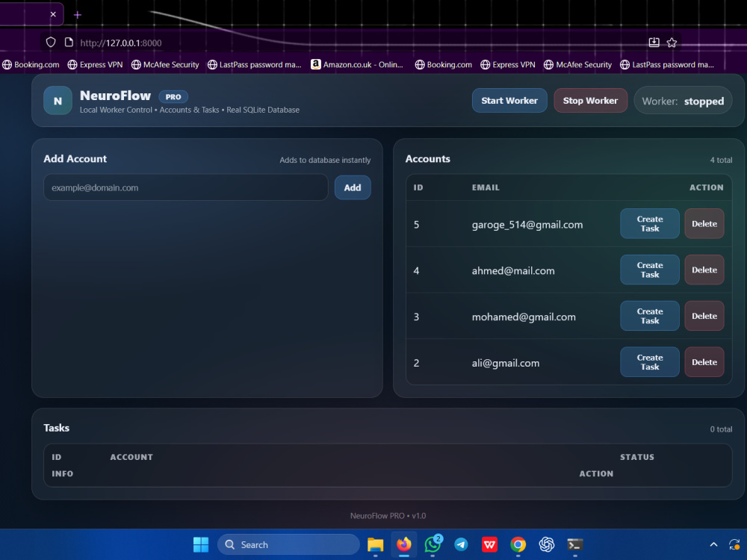Image resolution: width=747 pixels, height=560 pixels.
Task: Click the page info icon beside URL
Action: [x=69, y=43]
